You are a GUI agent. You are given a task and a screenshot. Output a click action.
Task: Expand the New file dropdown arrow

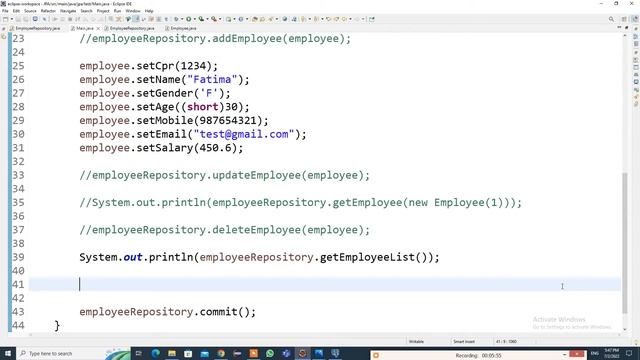point(12,19)
